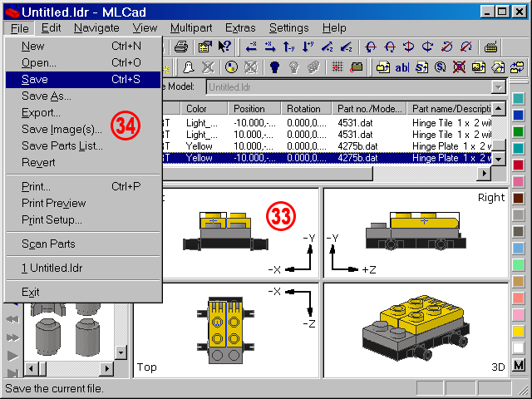This screenshot has width=532, height=399.
Task: Toggle the snap grid icon
Action: point(337,66)
